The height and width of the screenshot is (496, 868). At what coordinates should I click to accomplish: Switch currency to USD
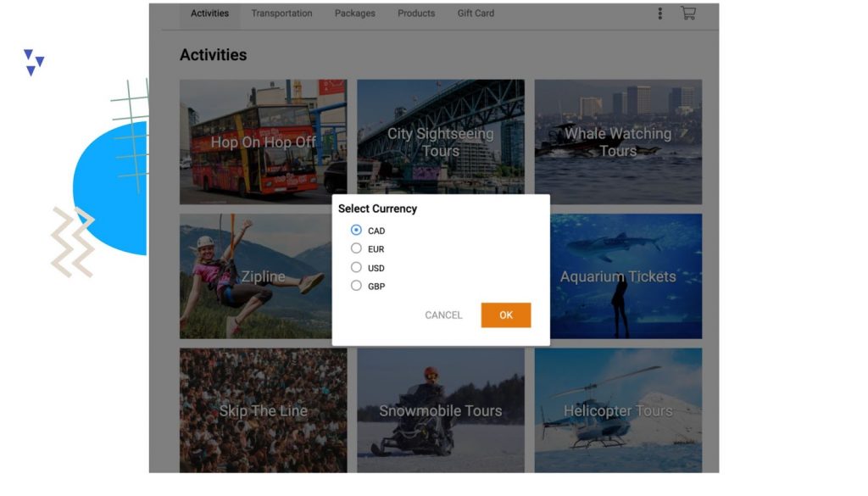356,267
